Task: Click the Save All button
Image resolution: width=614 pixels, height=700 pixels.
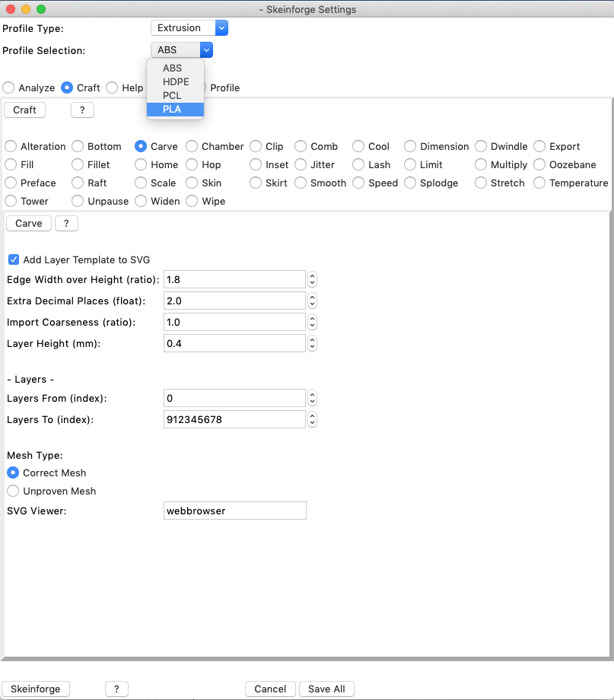Action: click(x=326, y=689)
